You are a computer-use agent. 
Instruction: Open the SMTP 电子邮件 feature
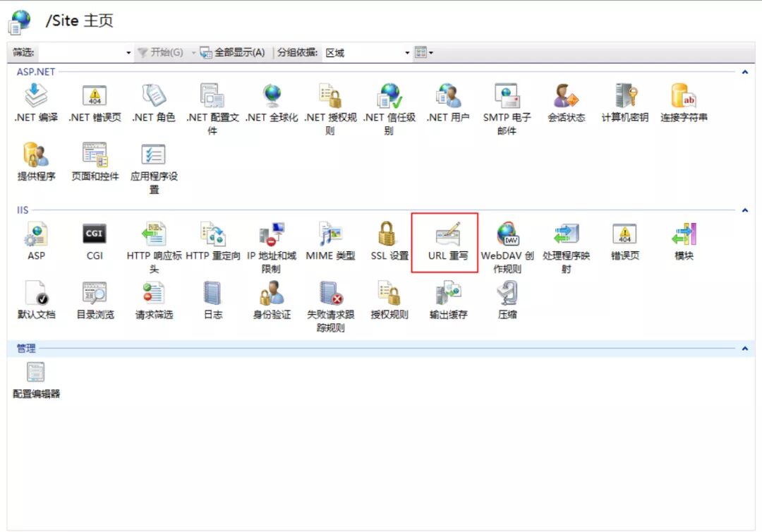[507, 109]
